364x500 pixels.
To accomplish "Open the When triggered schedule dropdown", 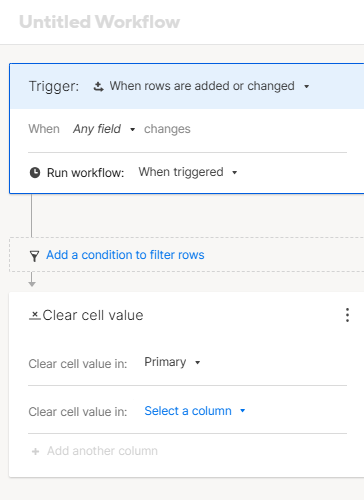I will pyautogui.click(x=188, y=172).
